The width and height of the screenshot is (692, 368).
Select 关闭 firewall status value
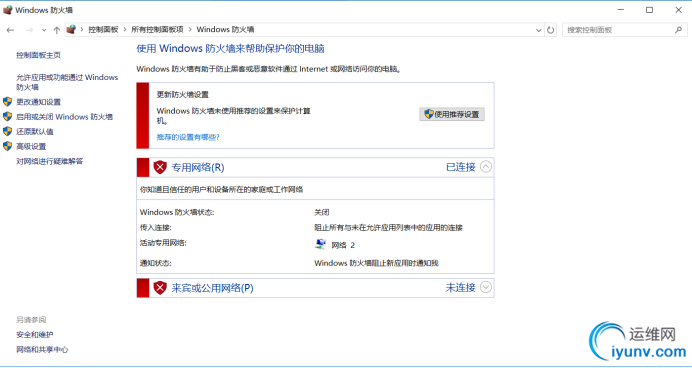coord(322,212)
